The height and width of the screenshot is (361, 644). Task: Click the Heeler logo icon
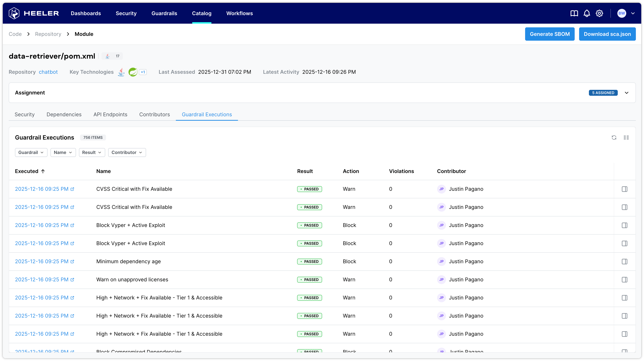tap(14, 13)
